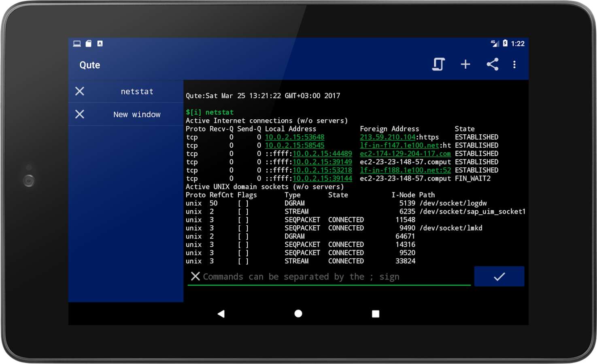Close the New window tab
The image size is (597, 364).
(80, 114)
